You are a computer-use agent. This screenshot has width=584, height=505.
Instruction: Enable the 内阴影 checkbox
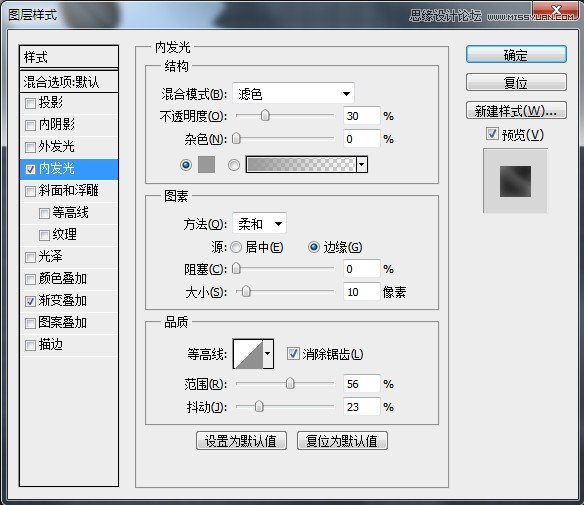(30, 125)
